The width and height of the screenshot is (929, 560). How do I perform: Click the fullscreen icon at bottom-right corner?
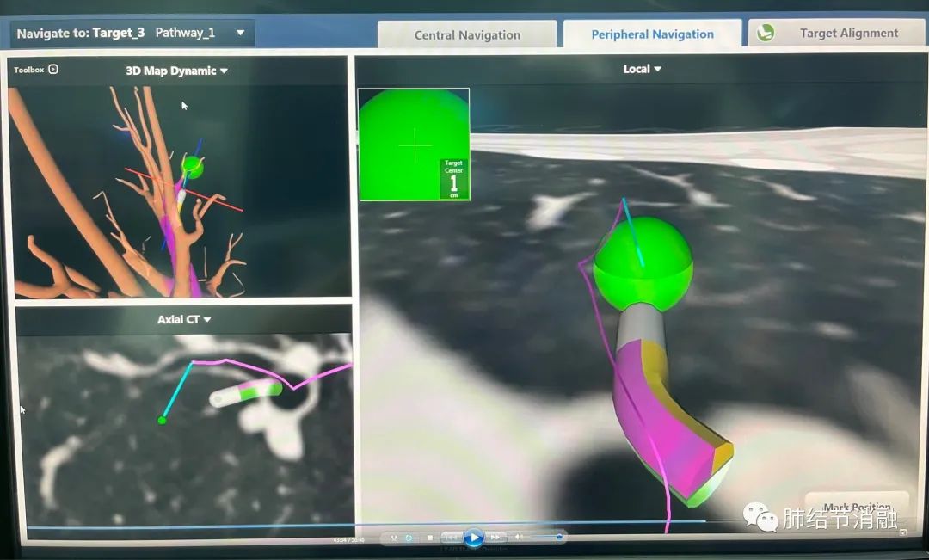point(902,532)
